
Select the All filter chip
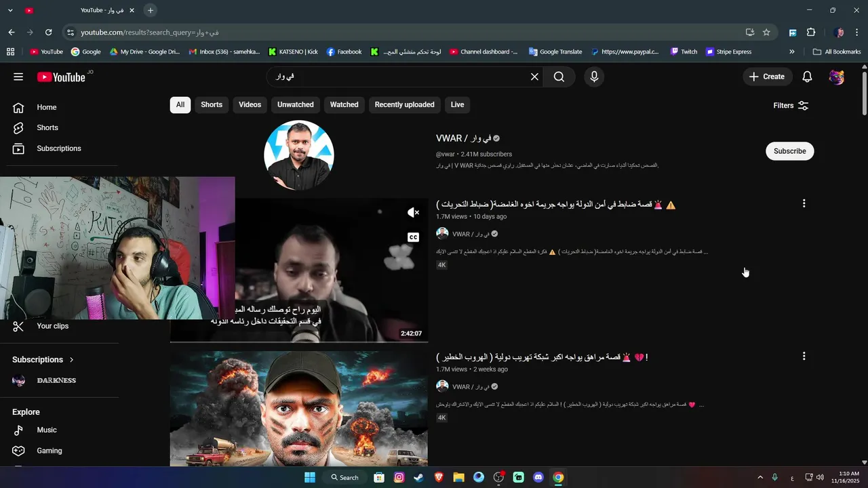(180, 104)
